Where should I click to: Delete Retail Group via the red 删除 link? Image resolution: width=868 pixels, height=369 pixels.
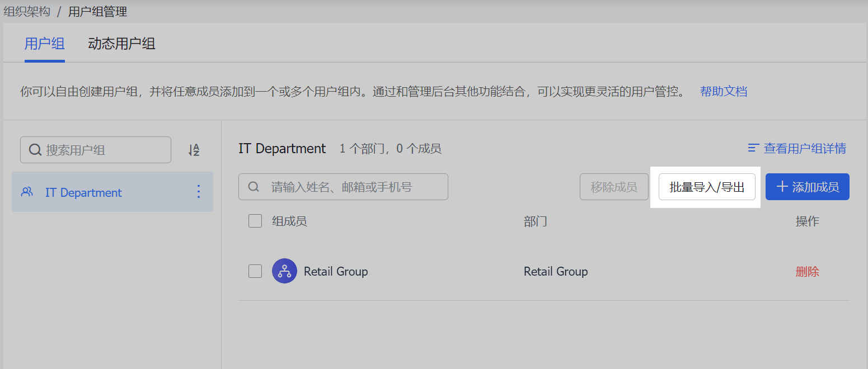click(807, 272)
